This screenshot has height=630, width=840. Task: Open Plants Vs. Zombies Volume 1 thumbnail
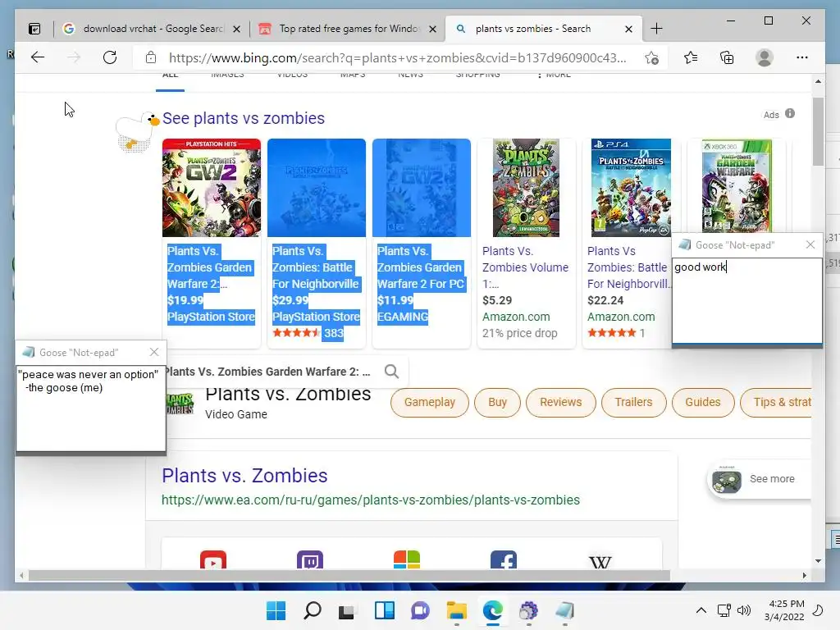click(526, 188)
